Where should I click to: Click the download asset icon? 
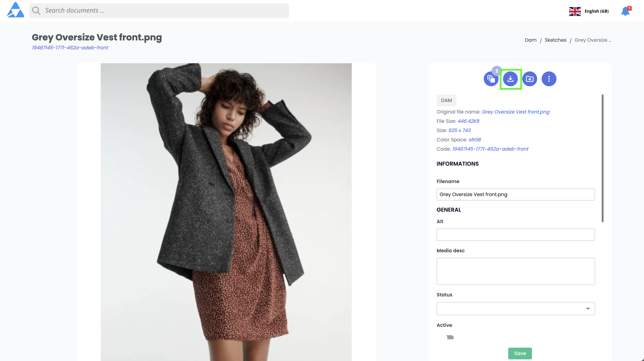point(510,79)
